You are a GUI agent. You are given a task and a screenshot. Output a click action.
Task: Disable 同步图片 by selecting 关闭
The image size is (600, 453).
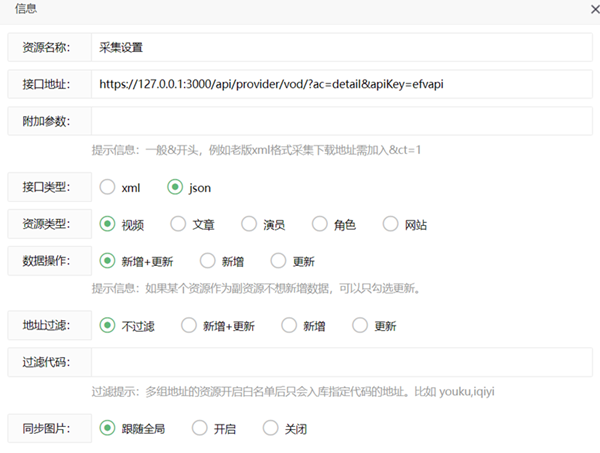tap(270, 428)
